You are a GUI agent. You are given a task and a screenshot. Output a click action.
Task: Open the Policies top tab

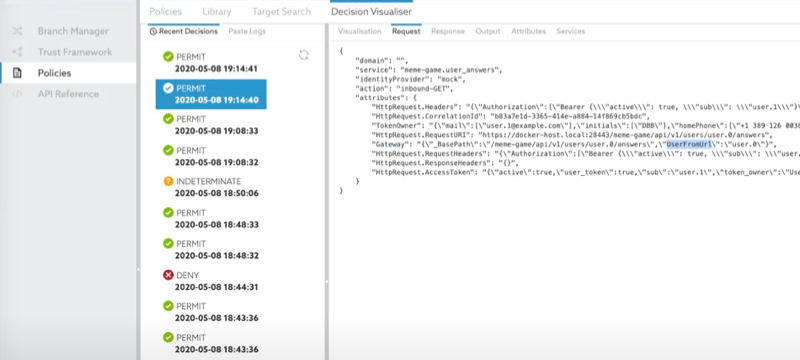[165, 11]
